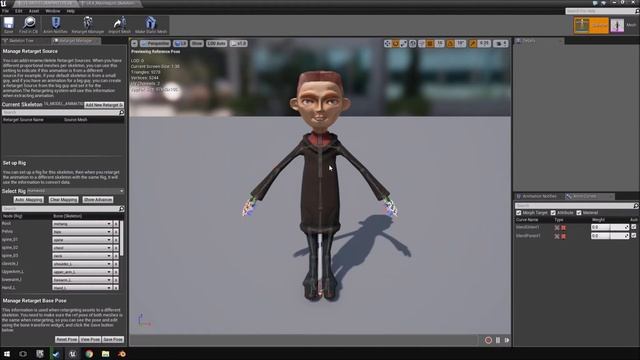
Task: Switch to Mesh mode button
Action: pos(624,25)
